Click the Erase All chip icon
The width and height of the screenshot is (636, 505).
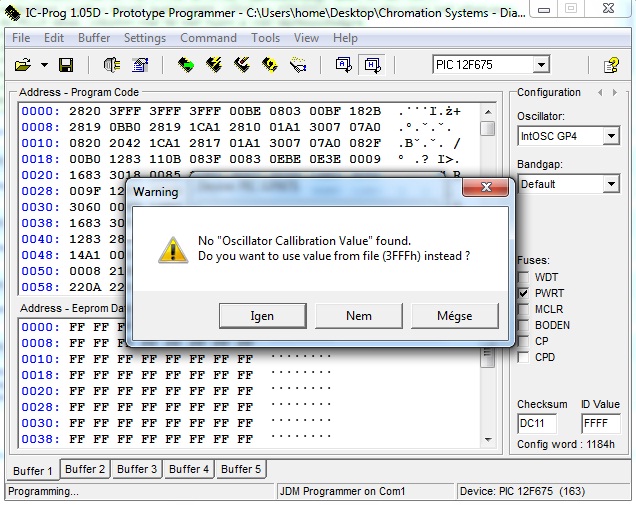click(x=242, y=65)
